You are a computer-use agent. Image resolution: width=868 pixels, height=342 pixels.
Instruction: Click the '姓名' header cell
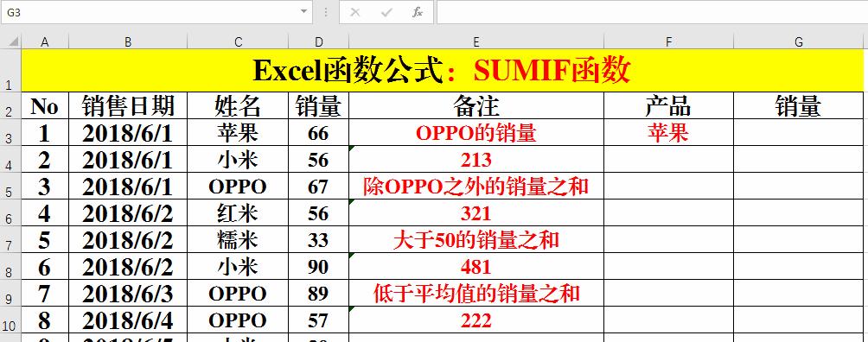[x=238, y=105]
